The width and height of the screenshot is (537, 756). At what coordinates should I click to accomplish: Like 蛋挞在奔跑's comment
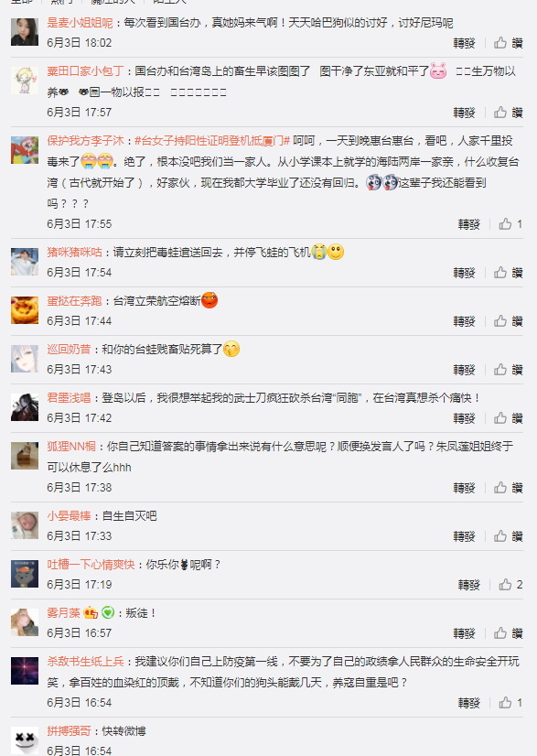tap(508, 320)
